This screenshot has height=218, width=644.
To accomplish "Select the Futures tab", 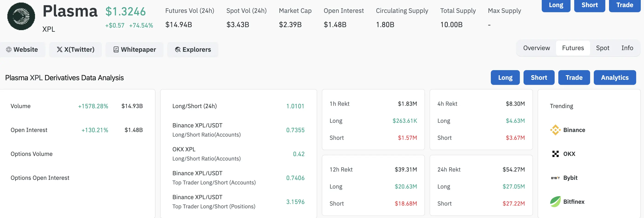I will (573, 48).
